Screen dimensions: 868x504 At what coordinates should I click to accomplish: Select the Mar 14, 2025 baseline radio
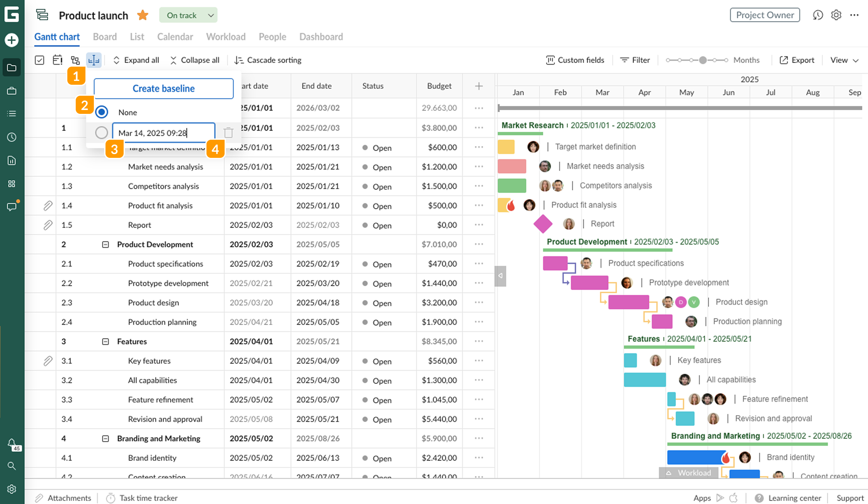pyautogui.click(x=102, y=133)
